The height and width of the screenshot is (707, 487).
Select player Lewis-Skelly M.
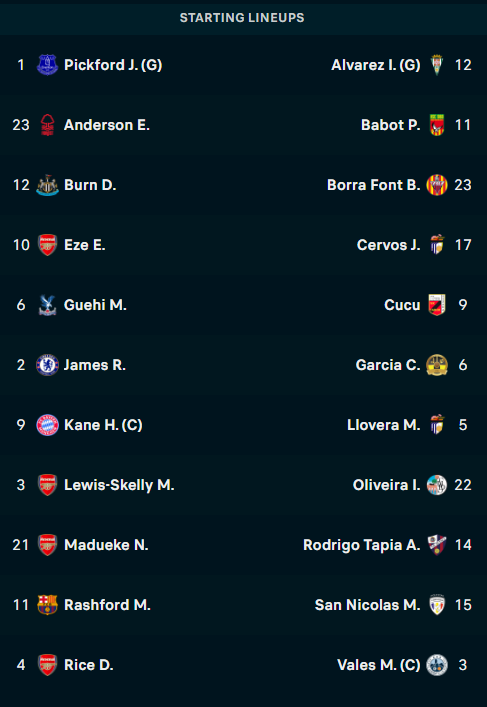[x=119, y=485]
